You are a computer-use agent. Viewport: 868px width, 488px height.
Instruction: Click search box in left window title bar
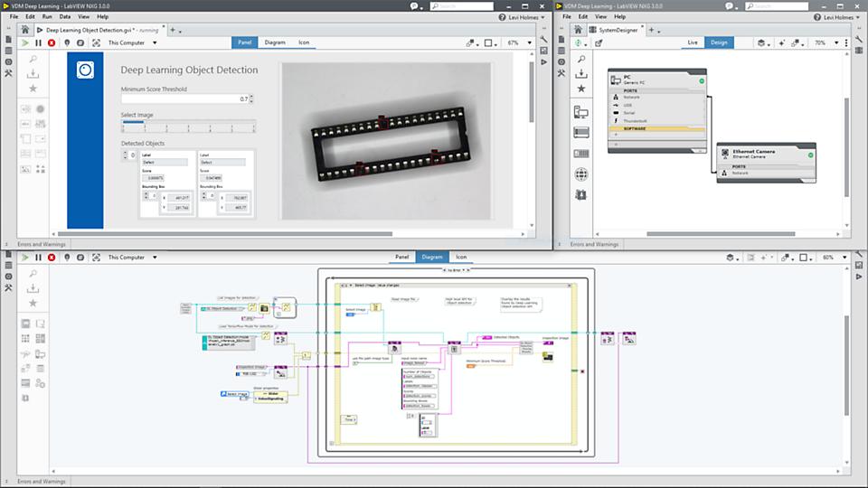462,6
